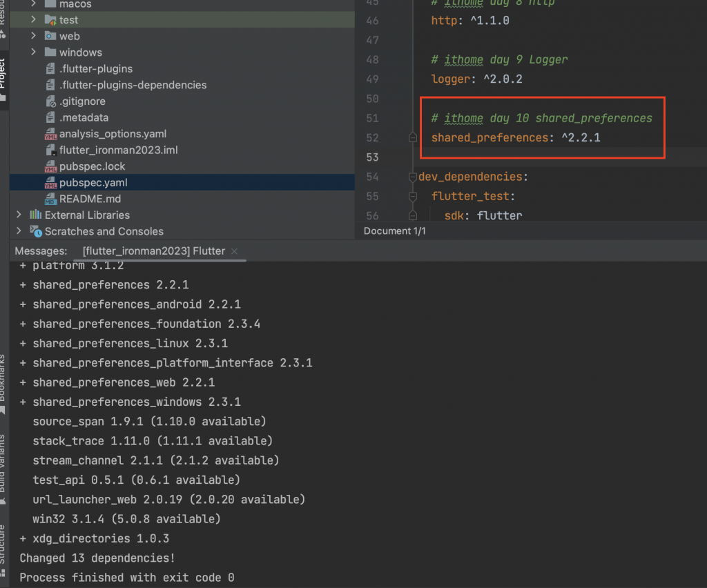Click 'Changed 13 dependencies!' output line

pos(97,558)
